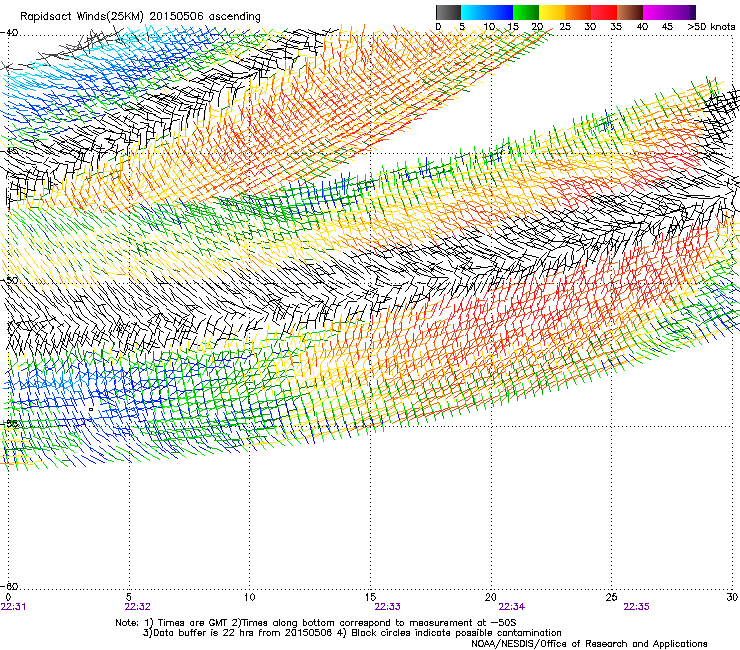The image size is (740, 650).
Task: Click the '45' label under the color legend
Action: [667, 27]
